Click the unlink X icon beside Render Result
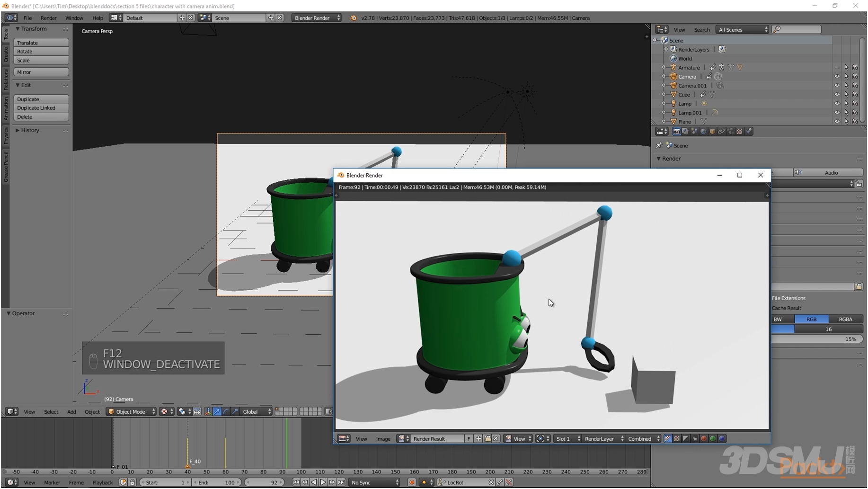This screenshot has width=868, height=489. (496, 439)
